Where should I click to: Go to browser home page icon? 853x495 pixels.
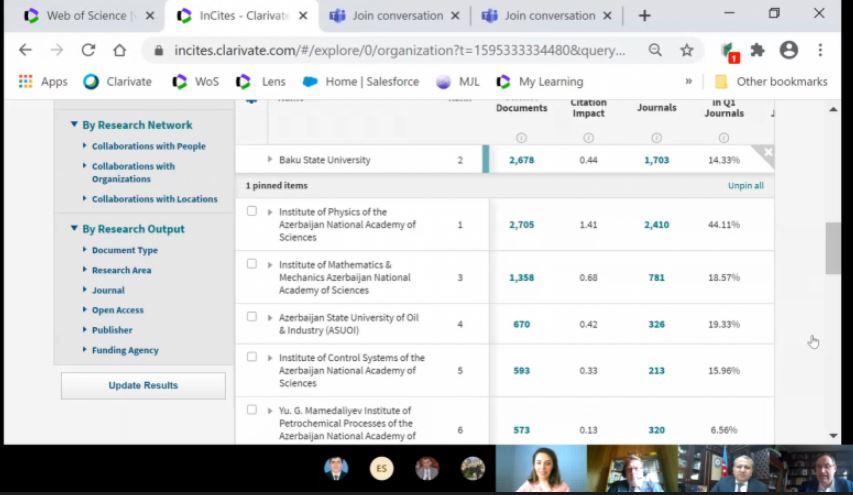pyautogui.click(x=119, y=50)
